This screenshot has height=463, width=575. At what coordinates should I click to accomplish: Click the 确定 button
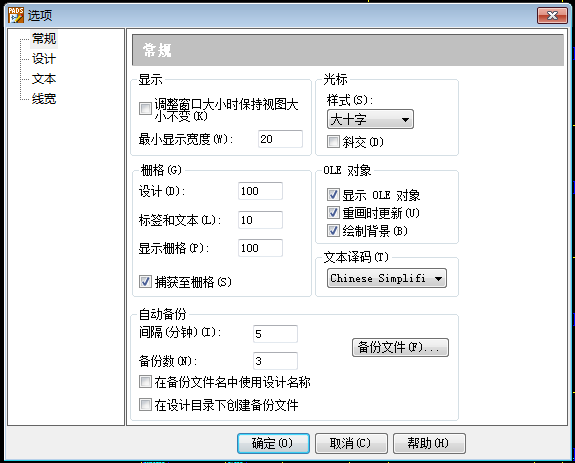click(x=273, y=444)
